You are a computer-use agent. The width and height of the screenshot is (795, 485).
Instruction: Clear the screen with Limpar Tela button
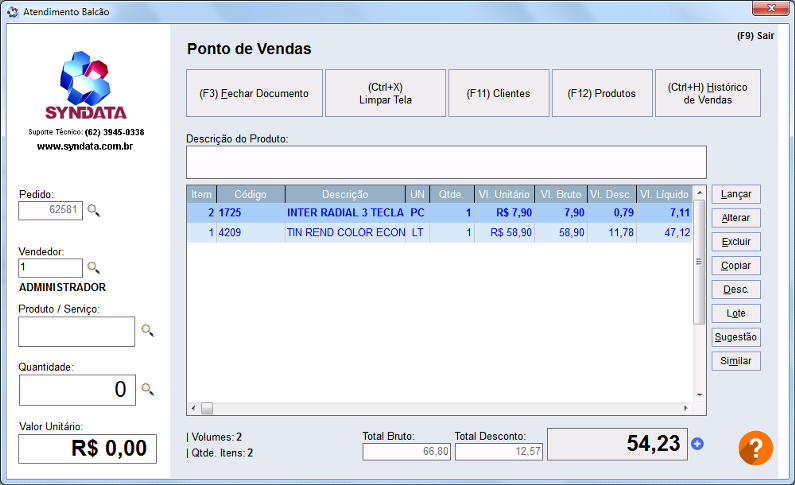tap(385, 93)
